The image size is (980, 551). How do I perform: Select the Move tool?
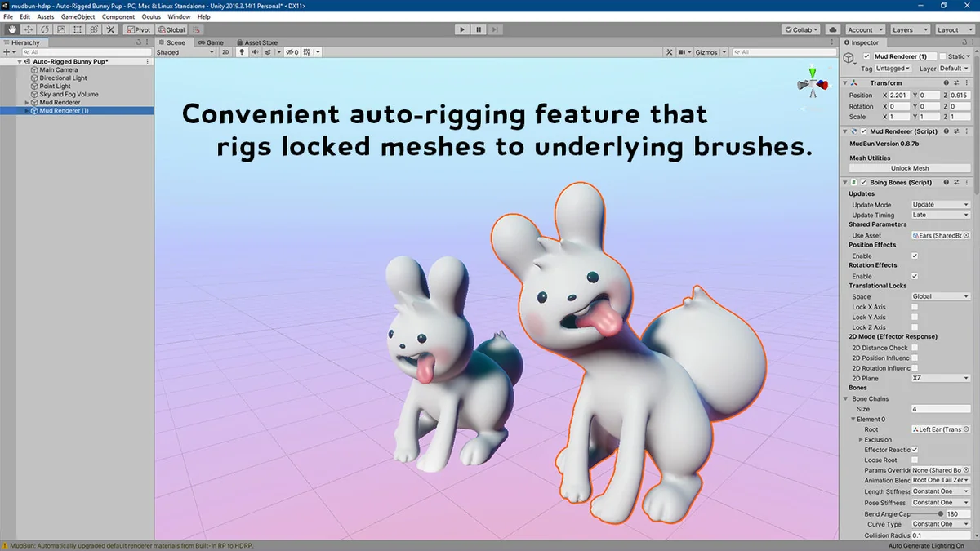point(29,29)
